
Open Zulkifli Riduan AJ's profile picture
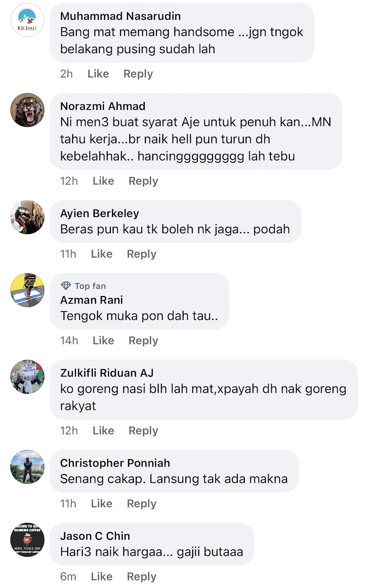click(x=28, y=377)
